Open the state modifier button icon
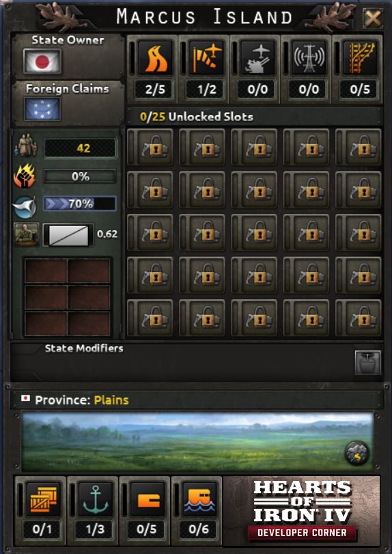The width and height of the screenshot is (392, 554). tap(368, 362)
